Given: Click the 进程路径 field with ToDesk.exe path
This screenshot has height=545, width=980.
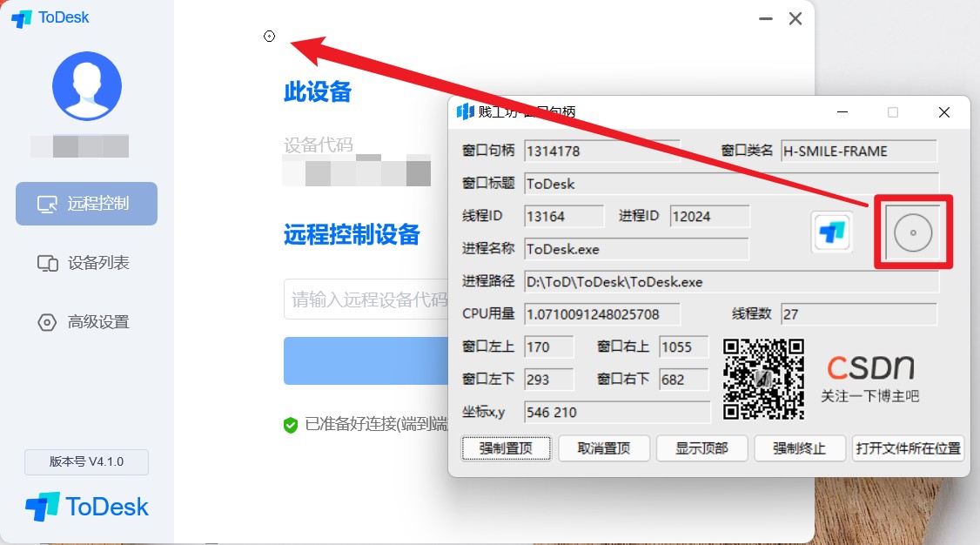Looking at the screenshot, I should coord(731,281).
